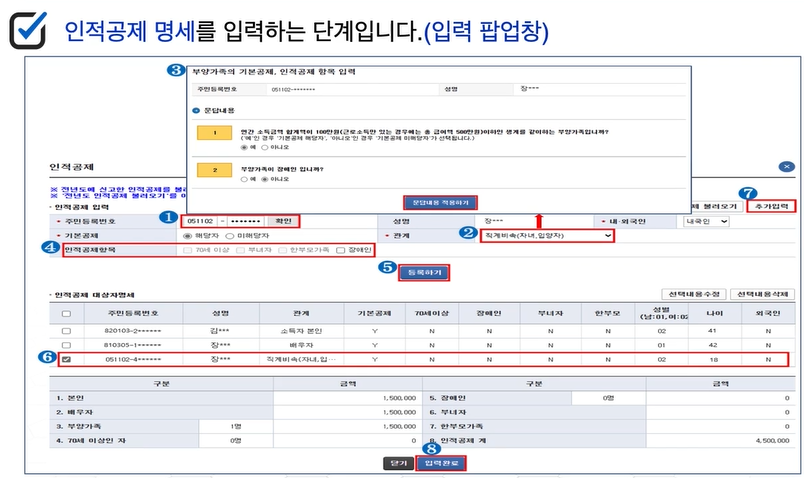This screenshot has height=478, width=804.
Task: Click the age cell showing 41
Action: click(x=713, y=331)
